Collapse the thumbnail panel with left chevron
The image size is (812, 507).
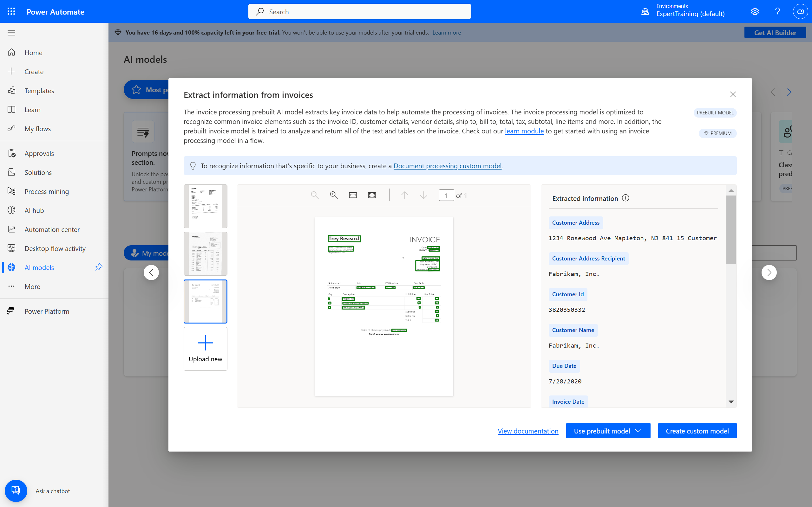pos(151,272)
